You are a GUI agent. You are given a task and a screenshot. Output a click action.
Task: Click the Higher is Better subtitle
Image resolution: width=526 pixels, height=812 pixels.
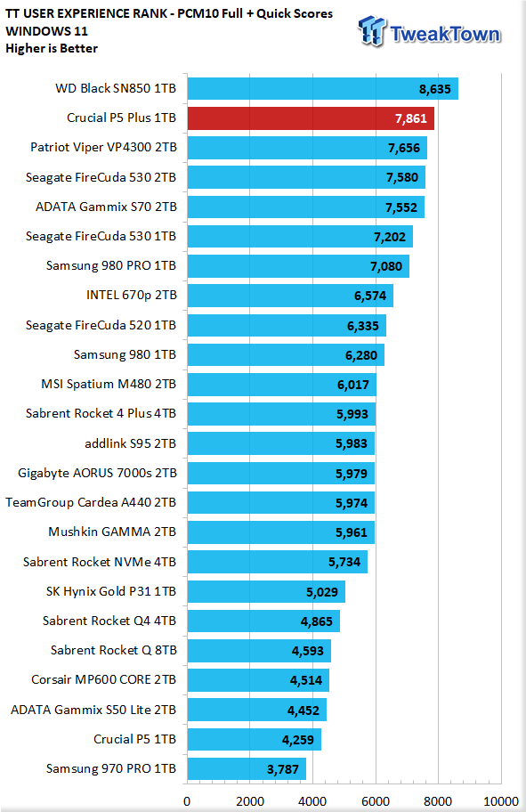tap(52, 49)
